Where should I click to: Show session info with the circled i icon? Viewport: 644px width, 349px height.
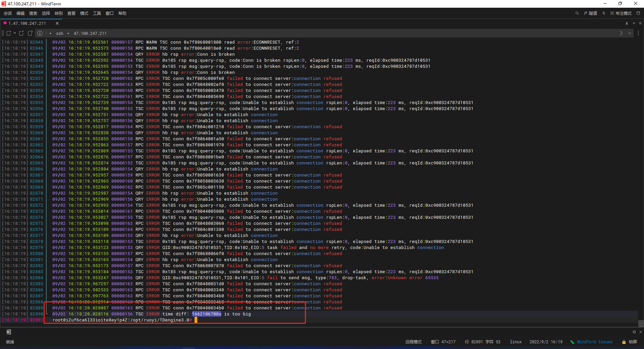tap(40, 33)
